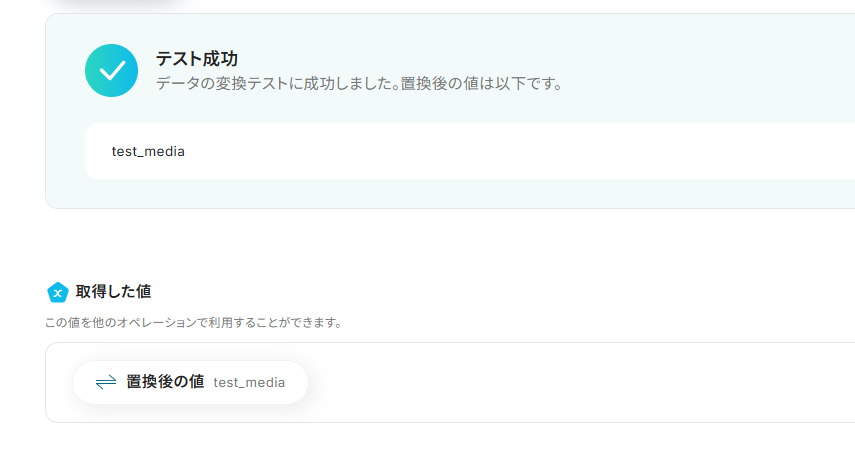Click the shadowed element at top-left edge
The width and height of the screenshot is (855, 470).
(x=115, y=4)
